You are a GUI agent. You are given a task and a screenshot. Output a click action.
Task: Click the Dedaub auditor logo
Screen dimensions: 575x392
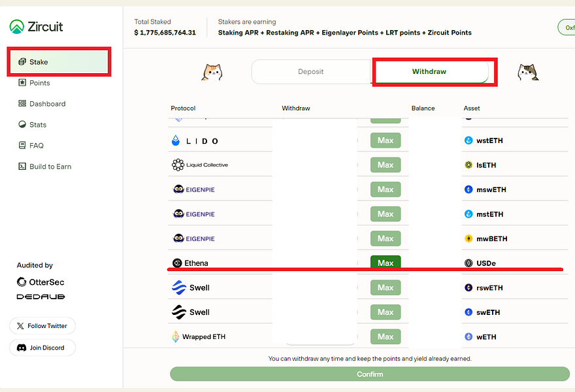[x=41, y=297]
